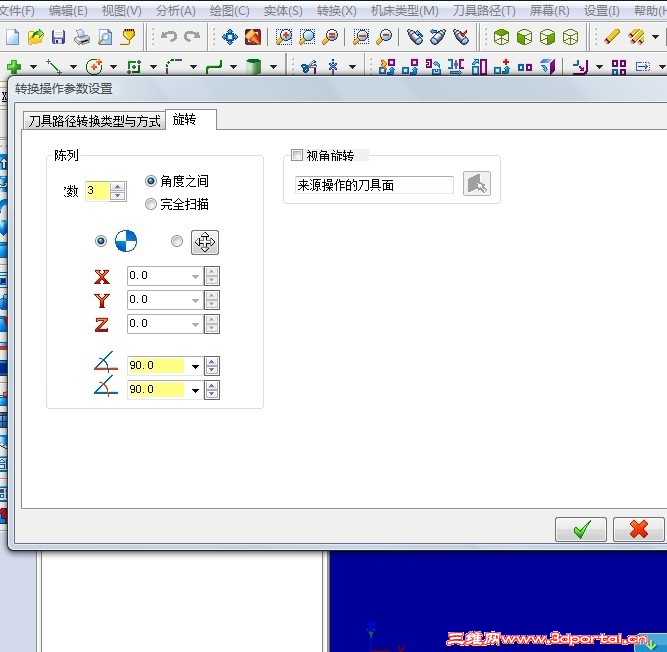Open the 机床类型(M) menu
Screen dimensions: 667x652
[x=404, y=11]
